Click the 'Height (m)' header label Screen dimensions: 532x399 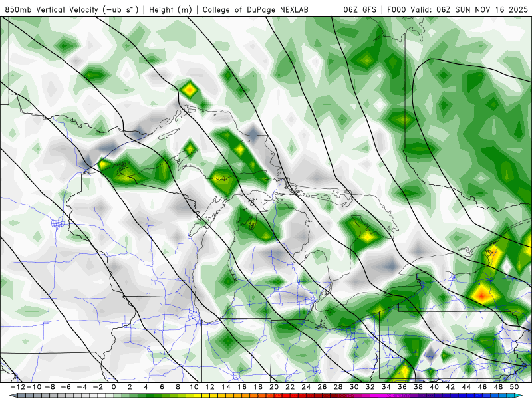tap(170, 9)
